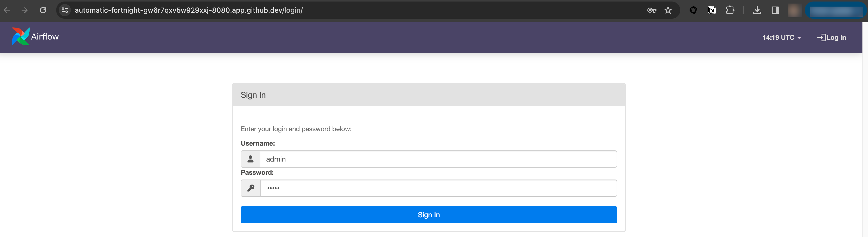Open saved passwords key icon
The width and height of the screenshot is (868, 237).
pyautogui.click(x=652, y=10)
